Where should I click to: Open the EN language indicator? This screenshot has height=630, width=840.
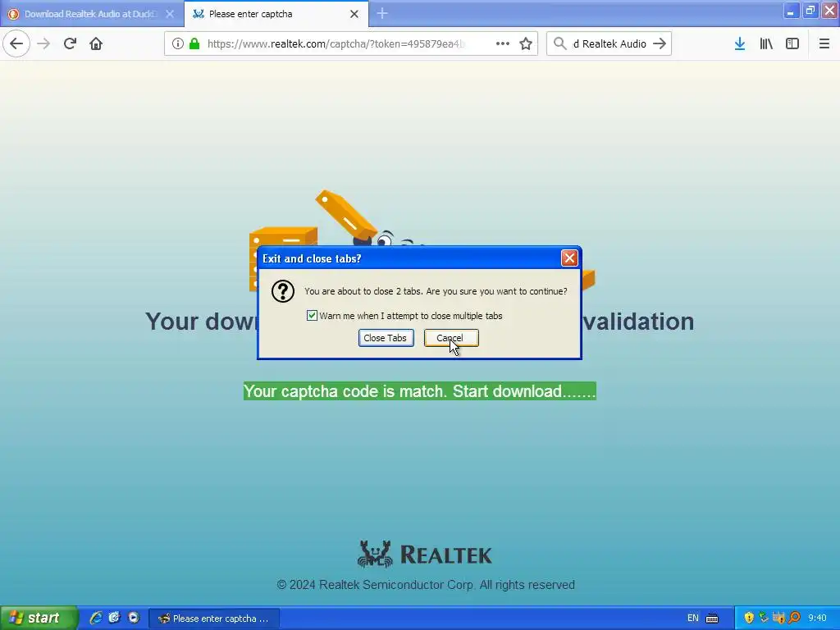(x=692, y=619)
